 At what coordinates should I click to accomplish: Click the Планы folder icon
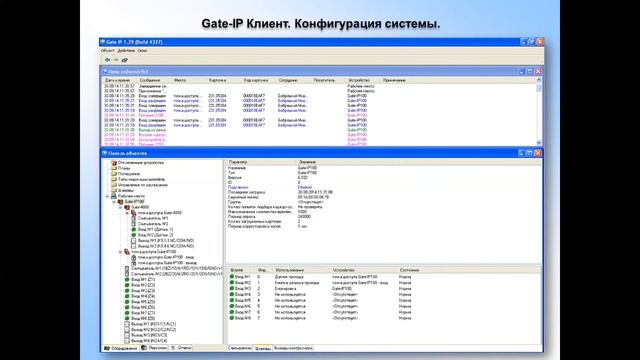(x=114, y=168)
